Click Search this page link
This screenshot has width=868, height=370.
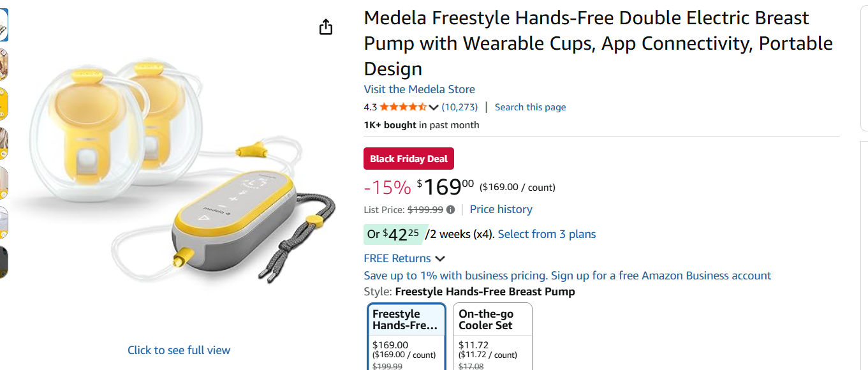tap(530, 107)
